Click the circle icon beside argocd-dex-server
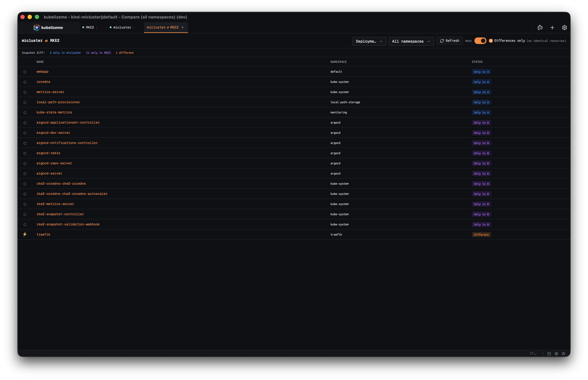The width and height of the screenshot is (588, 380). (25, 133)
